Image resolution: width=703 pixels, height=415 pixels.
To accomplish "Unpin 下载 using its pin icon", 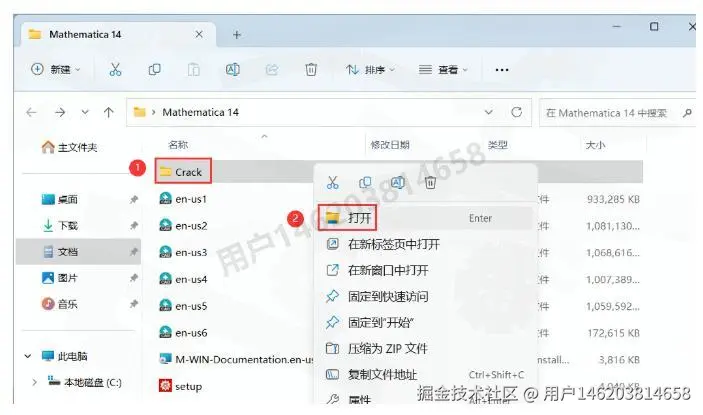I will coord(134,225).
